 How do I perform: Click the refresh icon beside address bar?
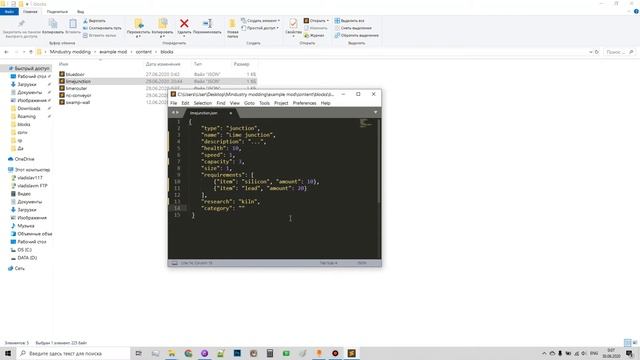597,52
